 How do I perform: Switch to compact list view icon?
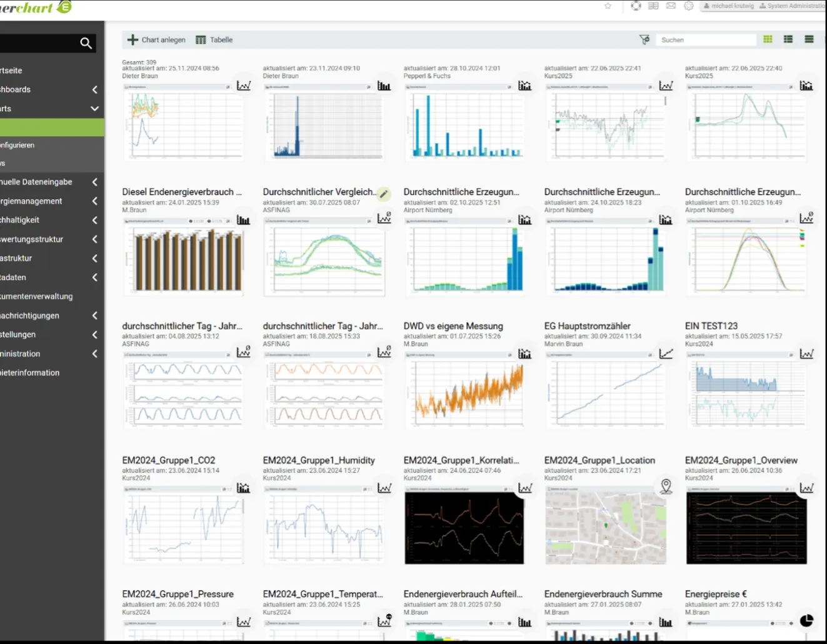[x=809, y=39]
